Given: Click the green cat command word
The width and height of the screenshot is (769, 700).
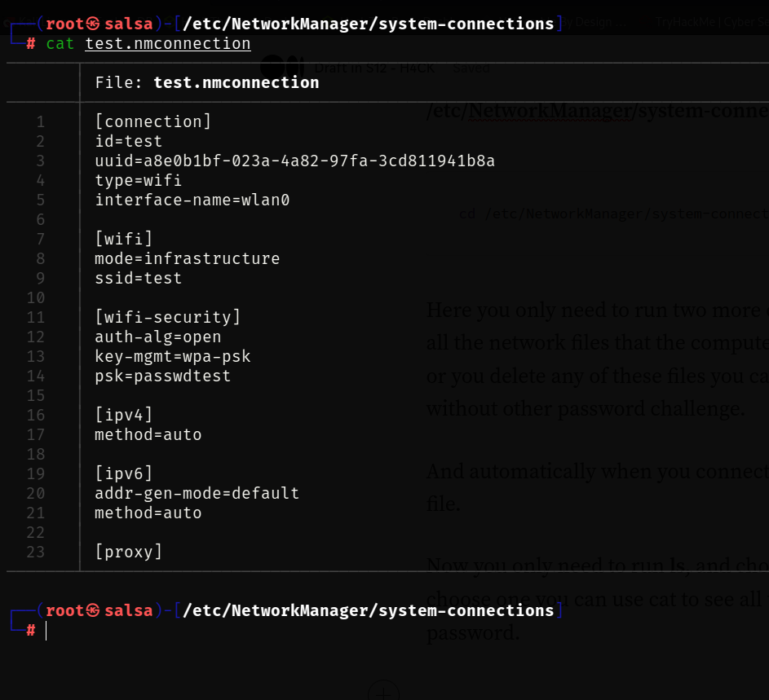Looking at the screenshot, I should click(60, 44).
